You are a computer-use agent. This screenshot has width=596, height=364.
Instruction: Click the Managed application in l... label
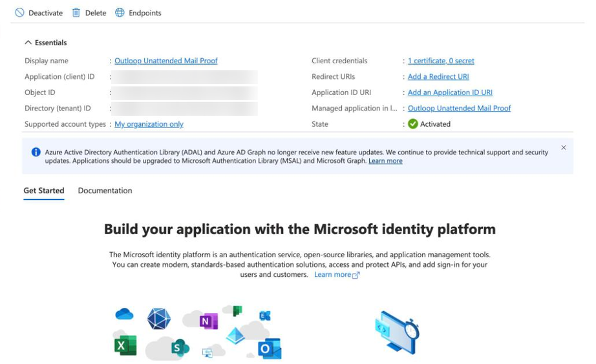coord(354,109)
